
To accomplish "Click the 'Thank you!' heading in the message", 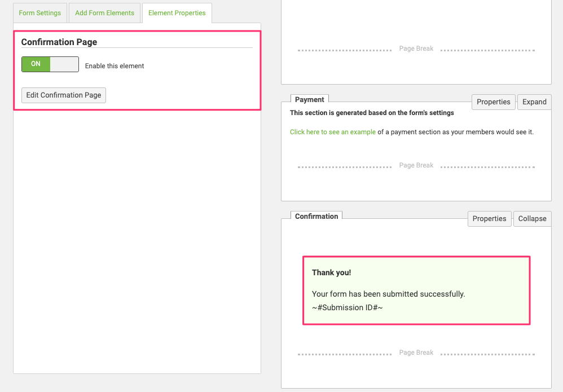I will pos(332,273).
